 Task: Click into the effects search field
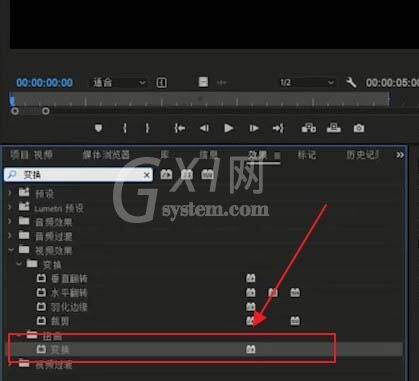(x=78, y=175)
